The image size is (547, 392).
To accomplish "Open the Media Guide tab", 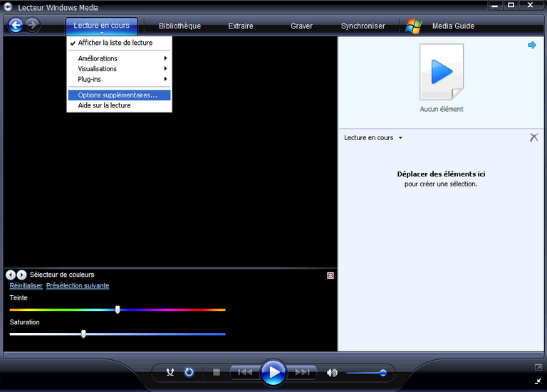I will point(453,26).
